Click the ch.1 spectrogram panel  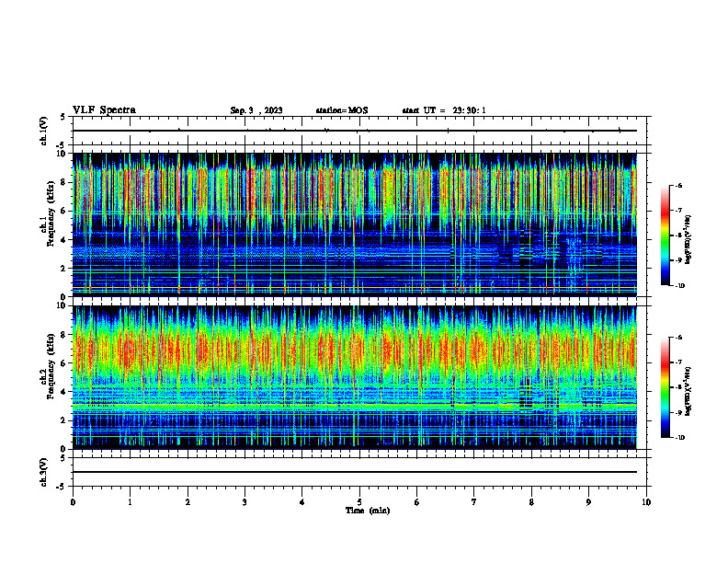(355, 224)
